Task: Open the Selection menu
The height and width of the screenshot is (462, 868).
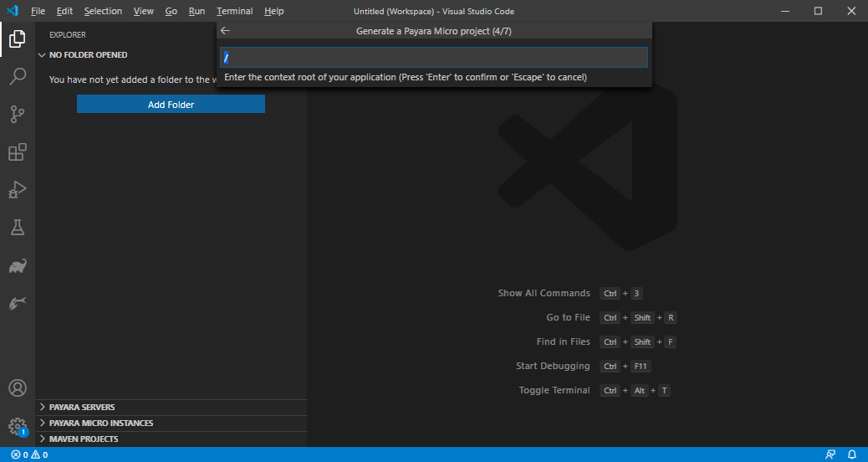Action: click(x=103, y=11)
